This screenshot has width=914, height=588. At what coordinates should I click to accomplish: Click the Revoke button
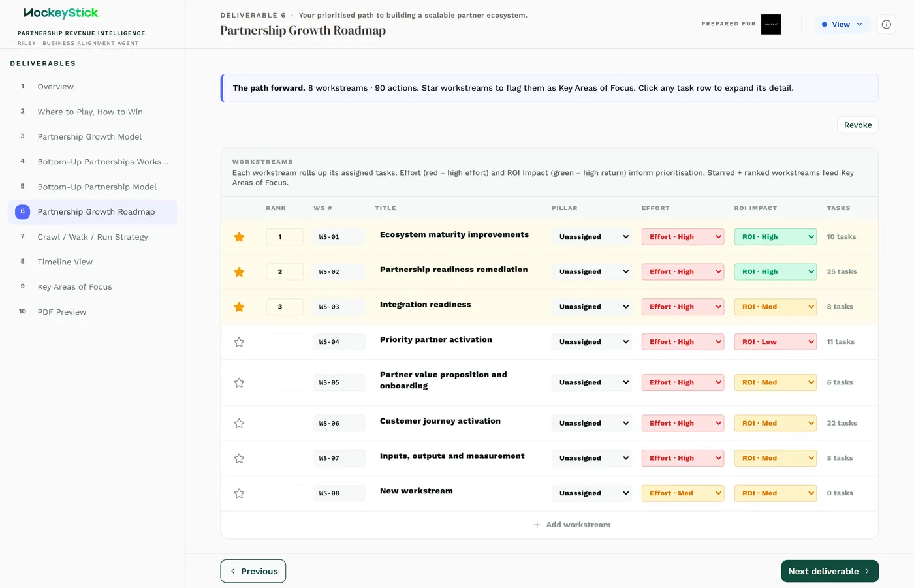[858, 125]
